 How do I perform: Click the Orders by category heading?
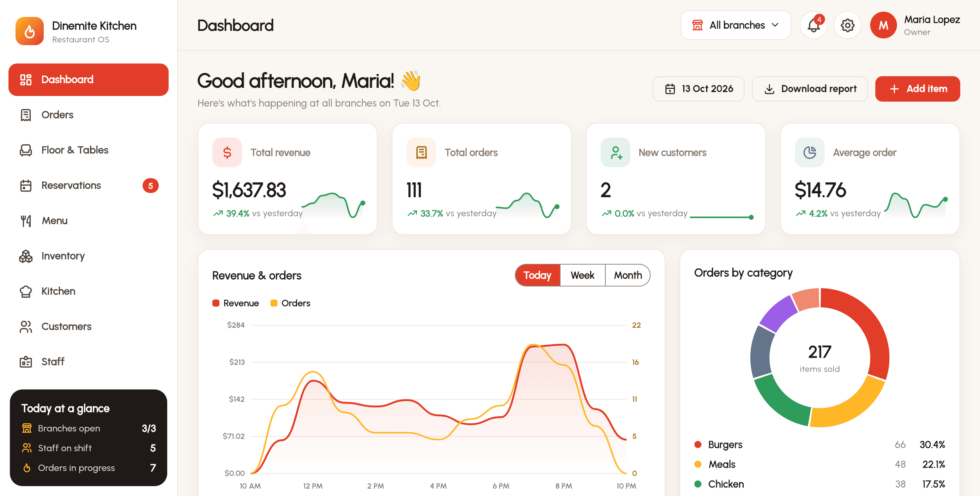(743, 273)
